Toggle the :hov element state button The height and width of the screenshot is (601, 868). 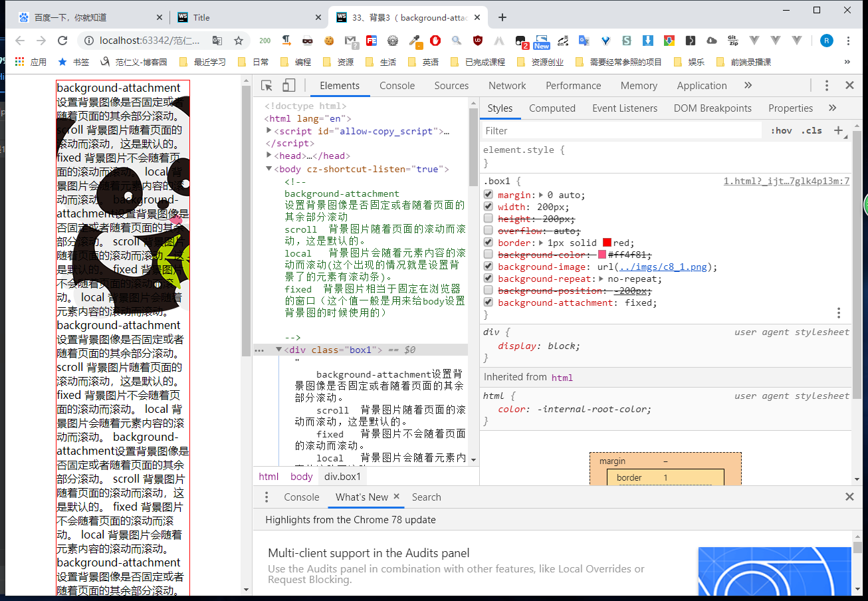pyautogui.click(x=781, y=130)
